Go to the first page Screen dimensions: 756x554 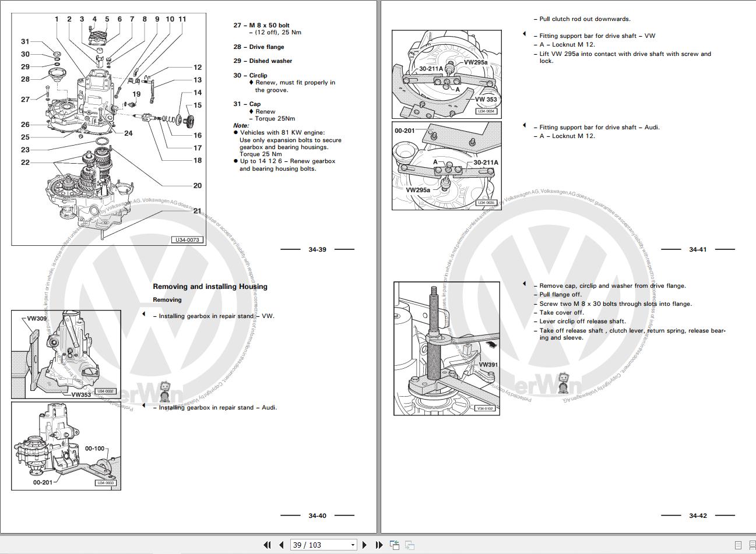point(267,545)
